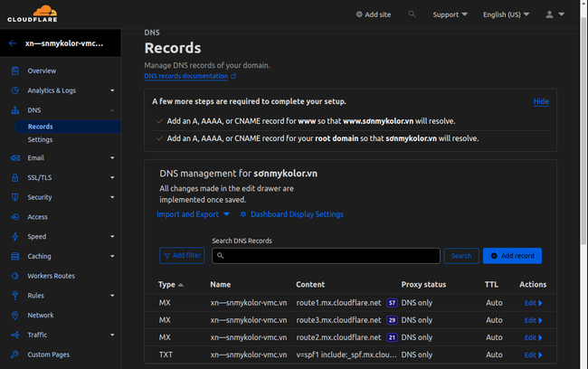Viewport: 588px width, 369px height.
Task: Expand the Caching sidebar section
Action: 112,256
